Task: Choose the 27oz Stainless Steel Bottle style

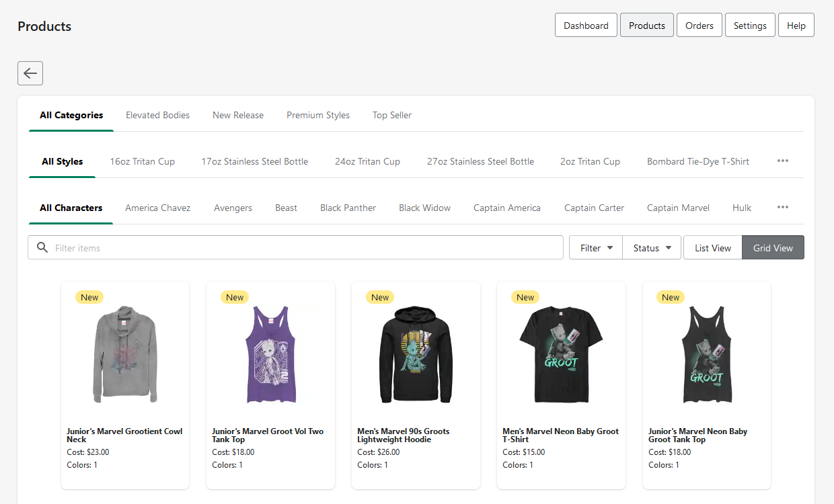Action: 480,161
